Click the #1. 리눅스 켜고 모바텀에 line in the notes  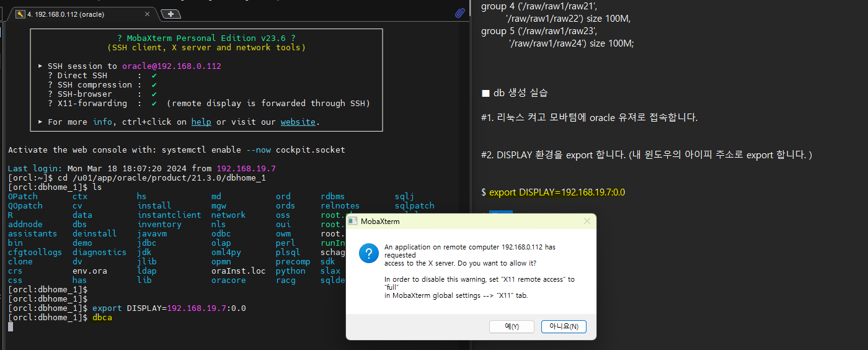[590, 117]
